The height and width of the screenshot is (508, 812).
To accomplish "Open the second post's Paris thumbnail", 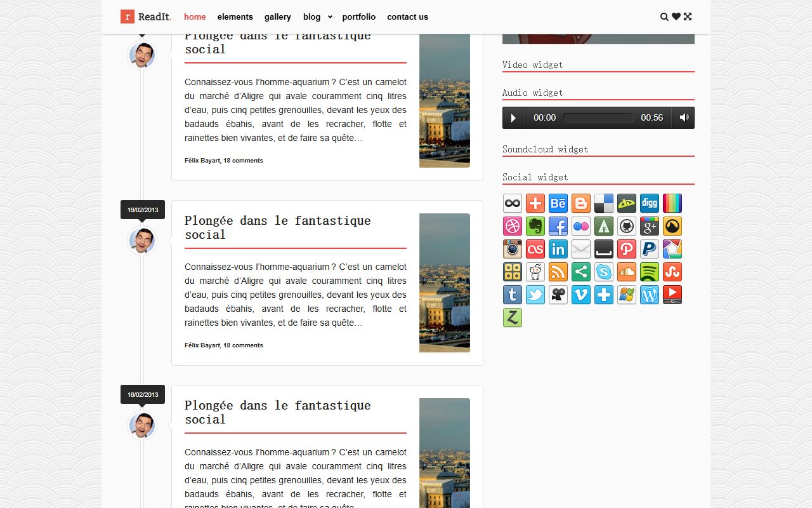I will (445, 283).
